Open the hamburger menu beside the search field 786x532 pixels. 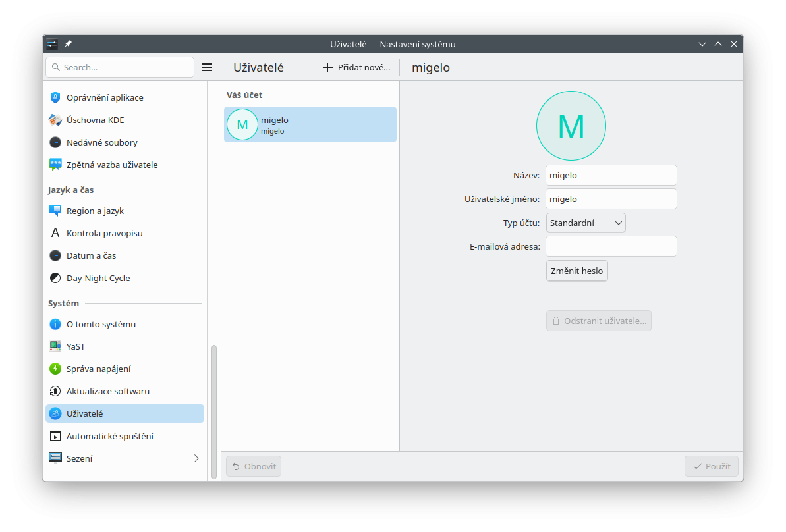[206, 67]
